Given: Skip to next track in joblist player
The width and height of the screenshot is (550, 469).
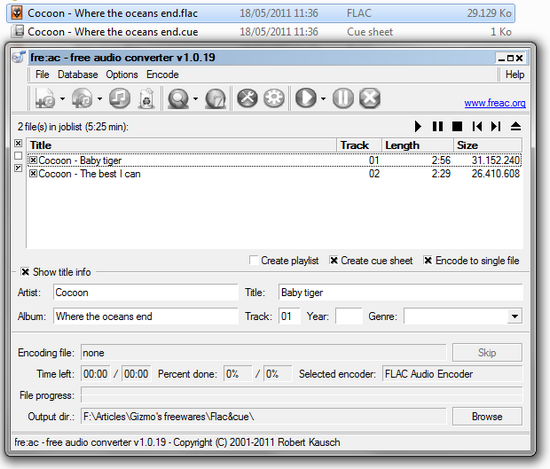Looking at the screenshot, I should point(496,126).
